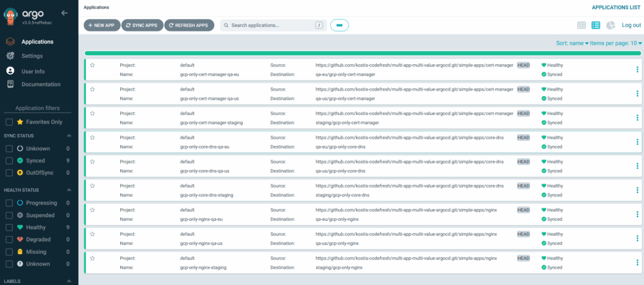Collapse the Sync Status filter section

coord(69,136)
